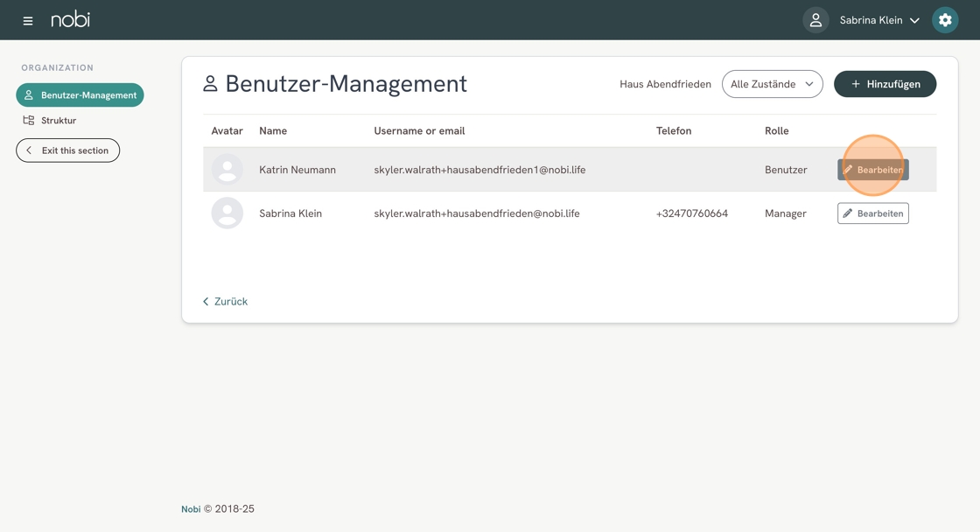
Task: Edit Katrin Neumann via Bearbeiten
Action: tap(872, 170)
